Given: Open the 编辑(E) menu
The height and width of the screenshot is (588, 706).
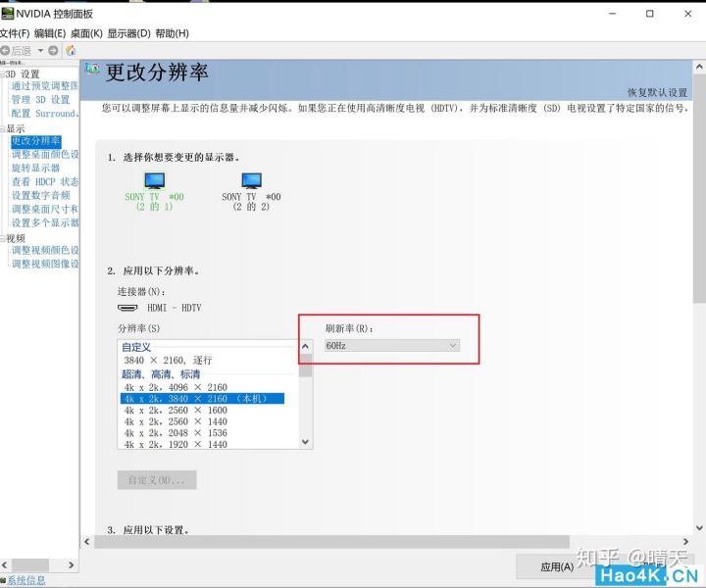Looking at the screenshot, I should [50, 33].
